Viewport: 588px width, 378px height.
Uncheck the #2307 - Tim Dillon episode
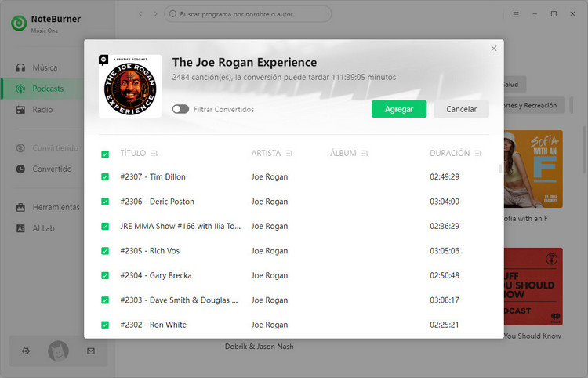pyautogui.click(x=105, y=177)
